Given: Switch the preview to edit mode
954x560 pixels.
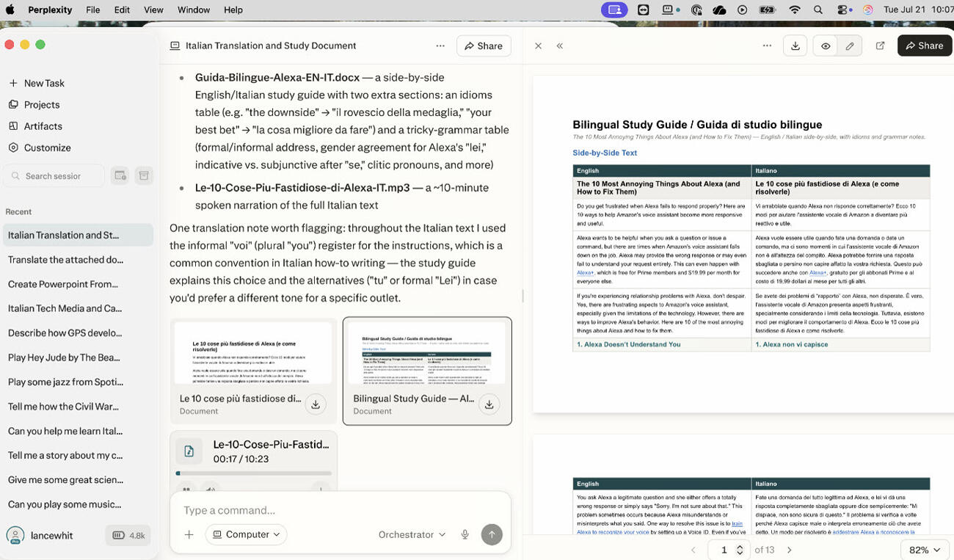Looking at the screenshot, I should click(850, 46).
